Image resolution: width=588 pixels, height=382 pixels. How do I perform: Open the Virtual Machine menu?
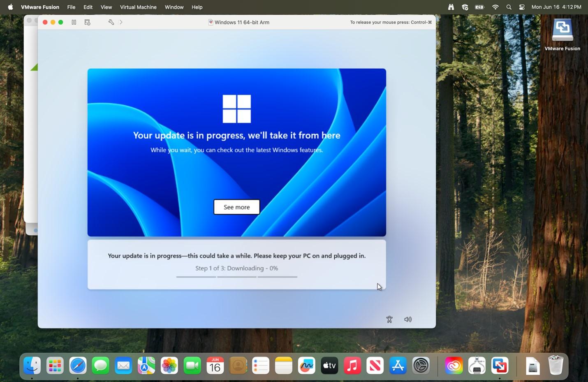point(138,7)
